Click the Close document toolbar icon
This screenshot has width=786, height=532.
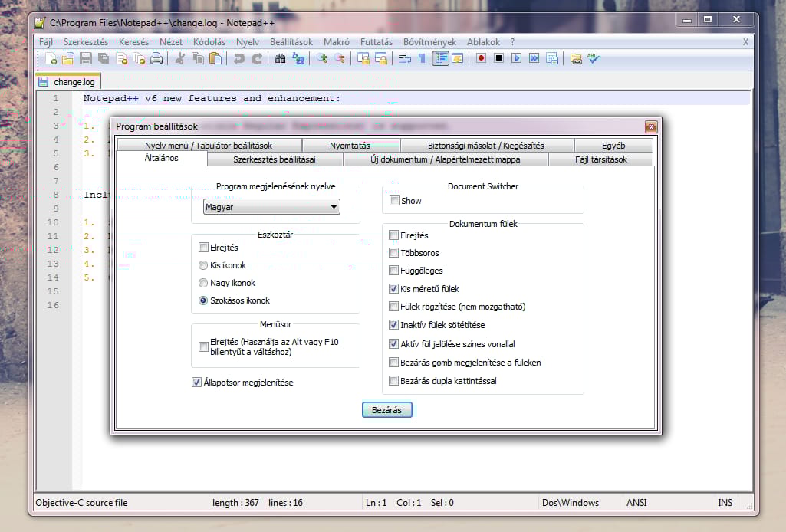click(x=121, y=58)
